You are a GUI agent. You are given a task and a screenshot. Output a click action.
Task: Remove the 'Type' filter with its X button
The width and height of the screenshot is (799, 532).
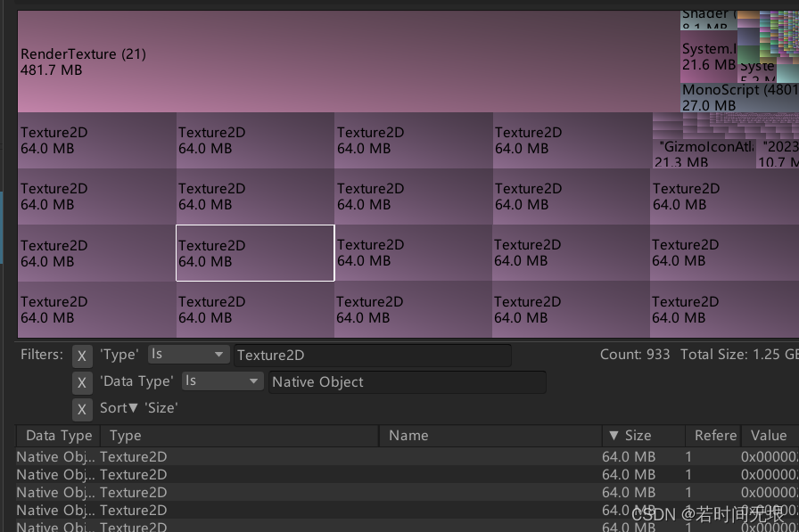(x=82, y=355)
